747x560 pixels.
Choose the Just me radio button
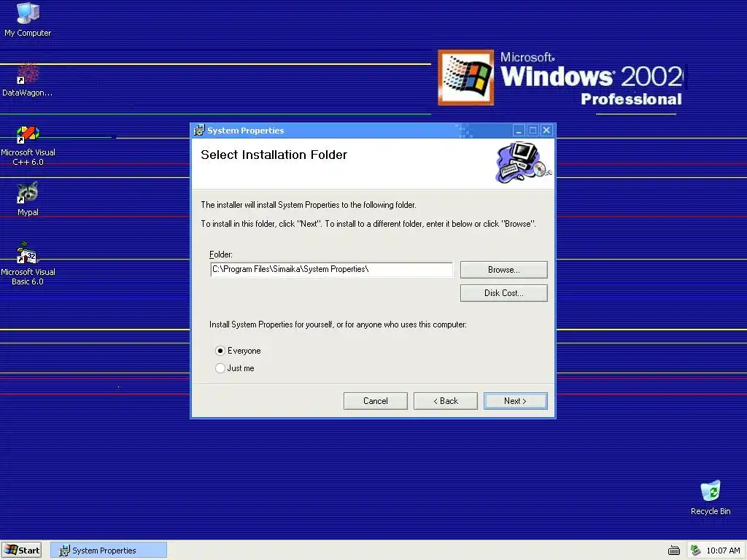pos(220,368)
